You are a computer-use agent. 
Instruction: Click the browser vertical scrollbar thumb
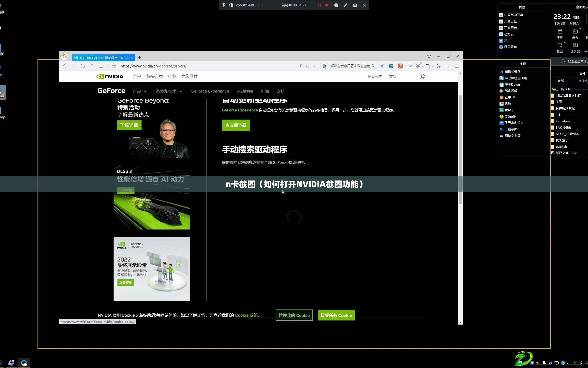coord(460,149)
